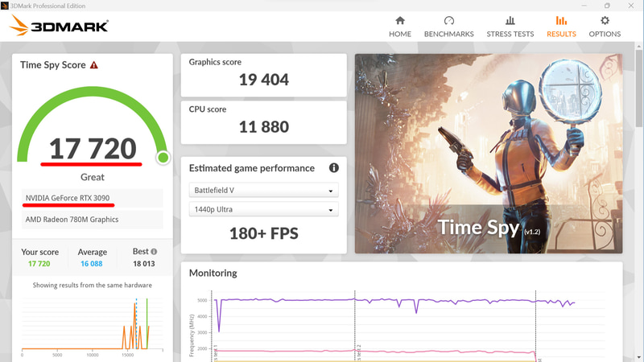Click the Showing results from the same hardware text
This screenshot has height=362, width=644.
[93, 285]
